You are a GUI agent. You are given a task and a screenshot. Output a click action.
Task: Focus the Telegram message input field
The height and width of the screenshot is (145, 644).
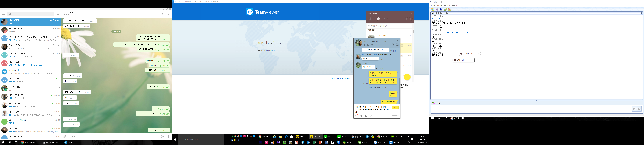pyautogui.click(x=113, y=137)
